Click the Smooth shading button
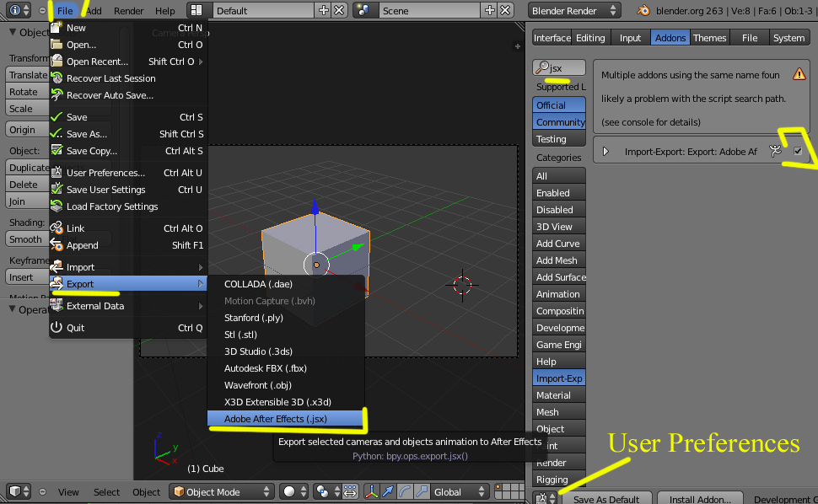The height and width of the screenshot is (504, 818). coord(28,239)
